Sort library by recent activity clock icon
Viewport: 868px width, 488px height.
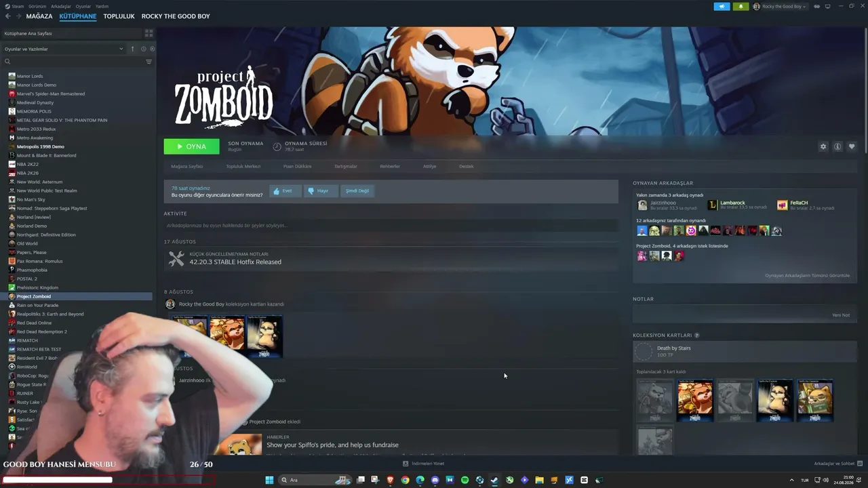click(143, 49)
